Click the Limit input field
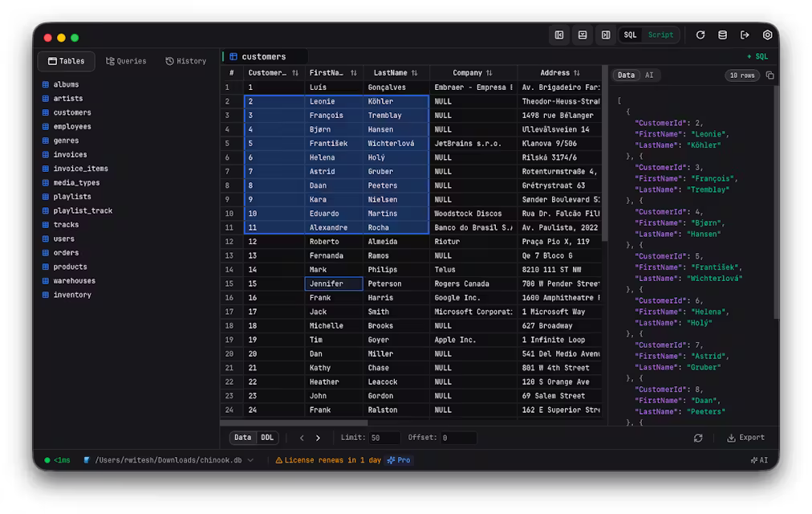The image size is (812, 514). [x=384, y=439]
